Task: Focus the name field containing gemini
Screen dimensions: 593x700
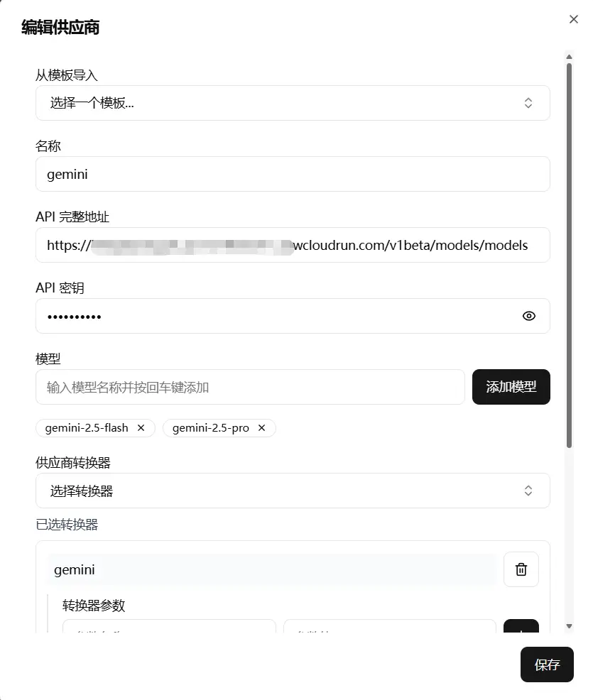Action: point(293,174)
